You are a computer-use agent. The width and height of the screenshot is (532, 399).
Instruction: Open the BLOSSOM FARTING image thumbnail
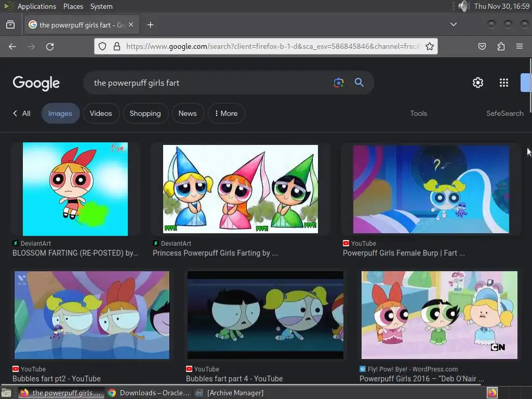click(x=75, y=189)
